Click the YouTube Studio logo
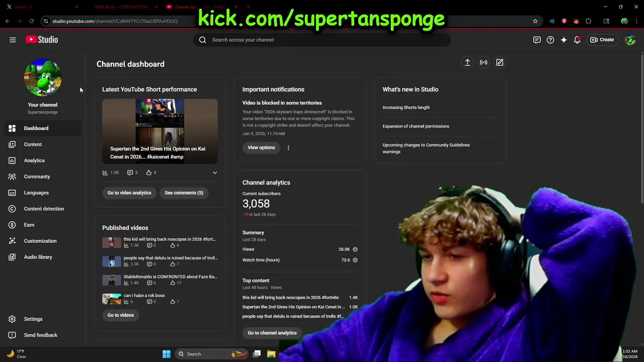Image resolution: width=644 pixels, height=362 pixels. pos(42,40)
